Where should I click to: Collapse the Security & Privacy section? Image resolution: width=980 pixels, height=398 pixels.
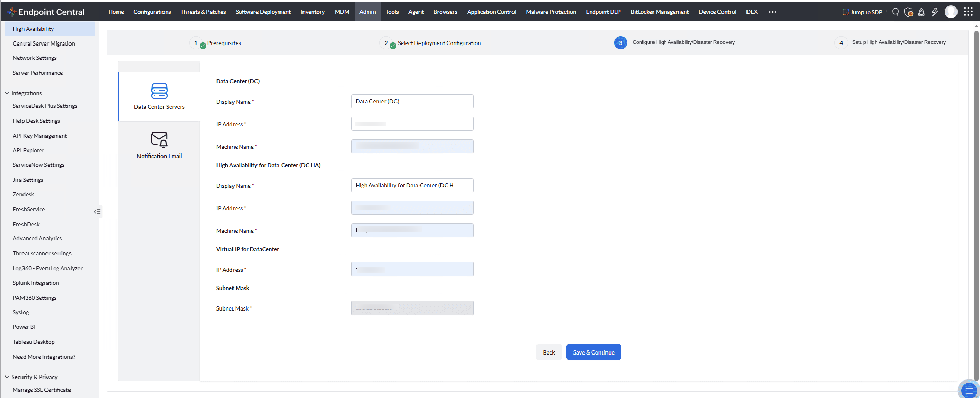pos(7,377)
